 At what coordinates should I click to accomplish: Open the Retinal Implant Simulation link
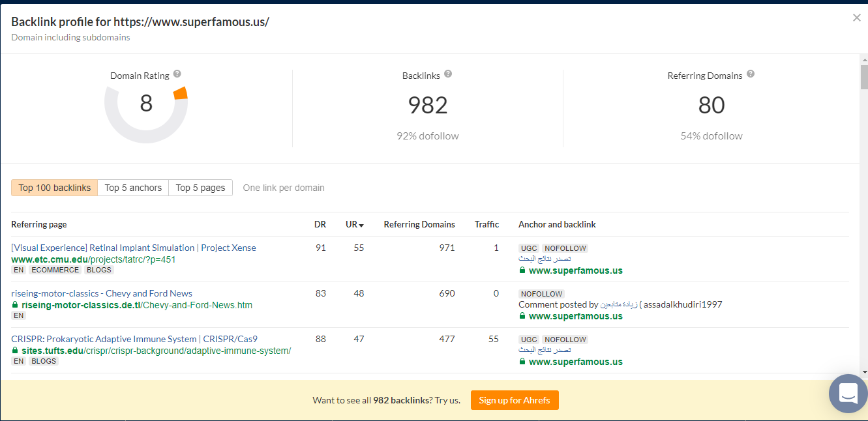134,248
